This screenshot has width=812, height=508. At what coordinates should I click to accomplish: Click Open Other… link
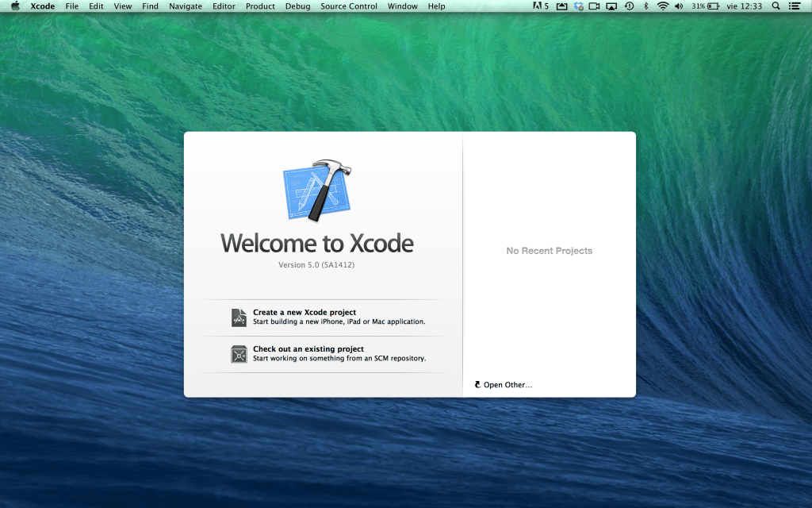[507, 385]
